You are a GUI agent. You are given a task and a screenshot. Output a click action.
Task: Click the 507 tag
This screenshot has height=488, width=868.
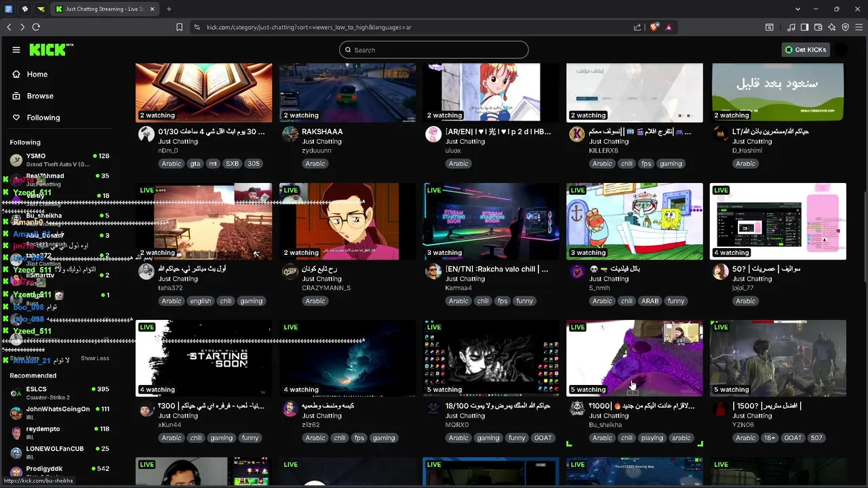point(816,438)
